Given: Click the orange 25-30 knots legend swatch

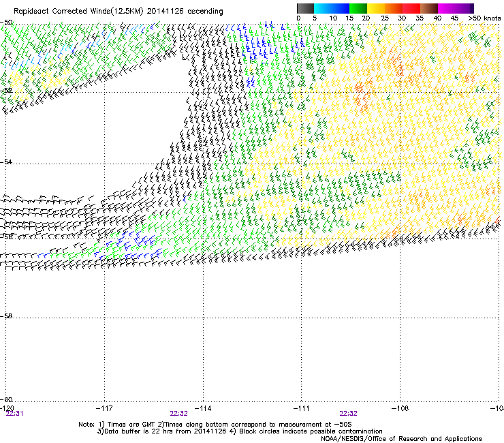Looking at the screenshot, I should tap(394, 8).
